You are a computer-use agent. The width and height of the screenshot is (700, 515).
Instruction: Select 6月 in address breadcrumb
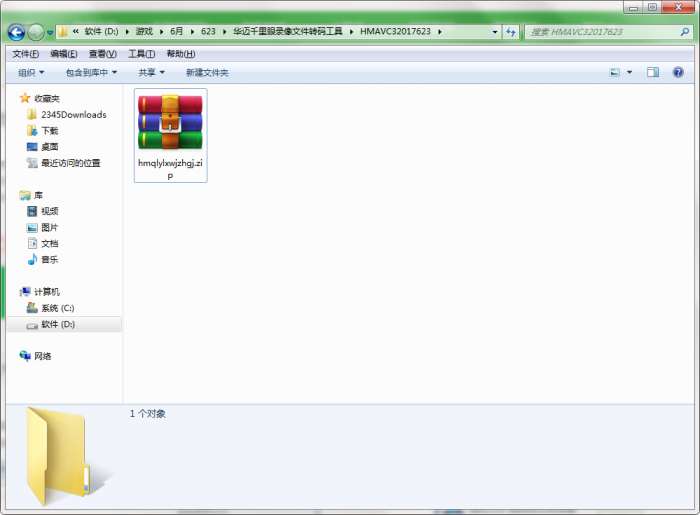click(176, 31)
